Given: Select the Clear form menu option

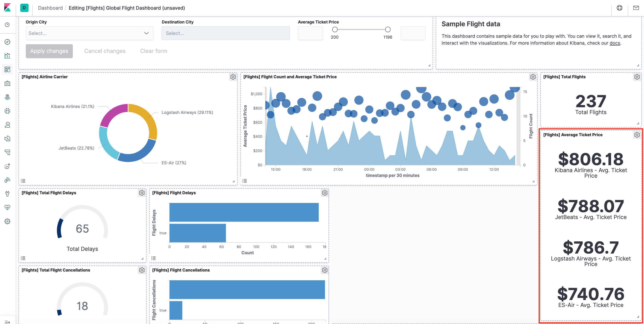Looking at the screenshot, I should [x=153, y=50].
